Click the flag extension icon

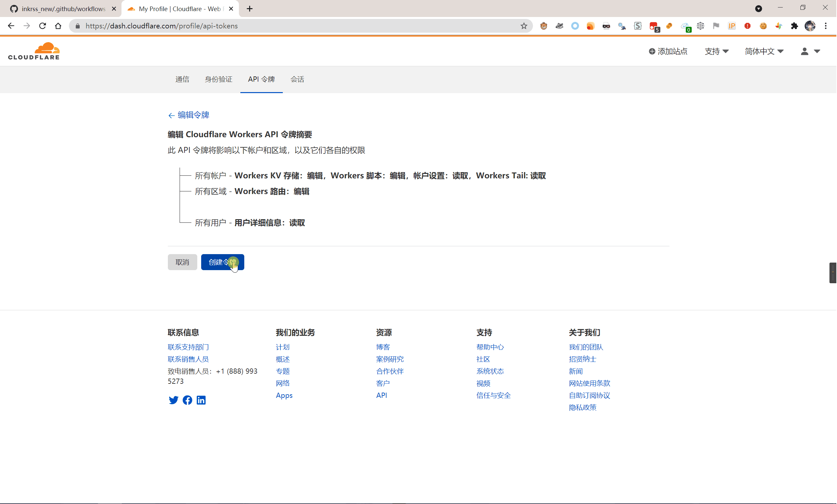pos(716,26)
